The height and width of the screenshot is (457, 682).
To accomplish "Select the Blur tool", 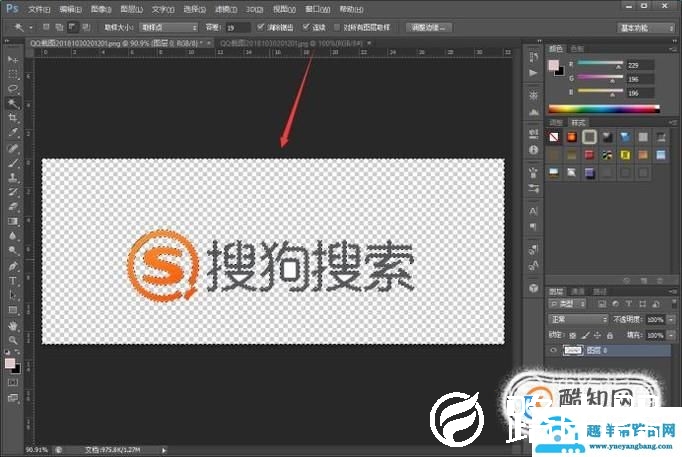I will [x=13, y=236].
